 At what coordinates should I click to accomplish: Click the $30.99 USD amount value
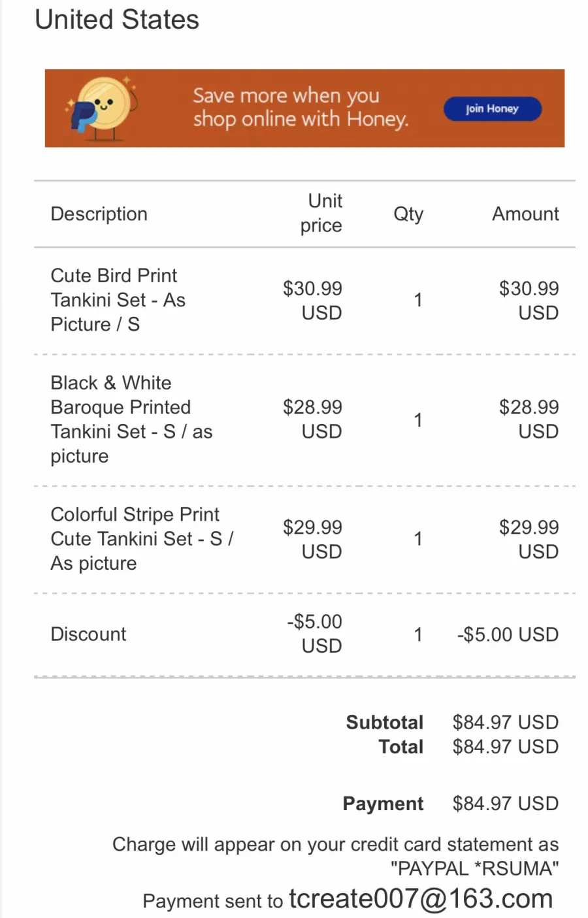[x=529, y=301]
